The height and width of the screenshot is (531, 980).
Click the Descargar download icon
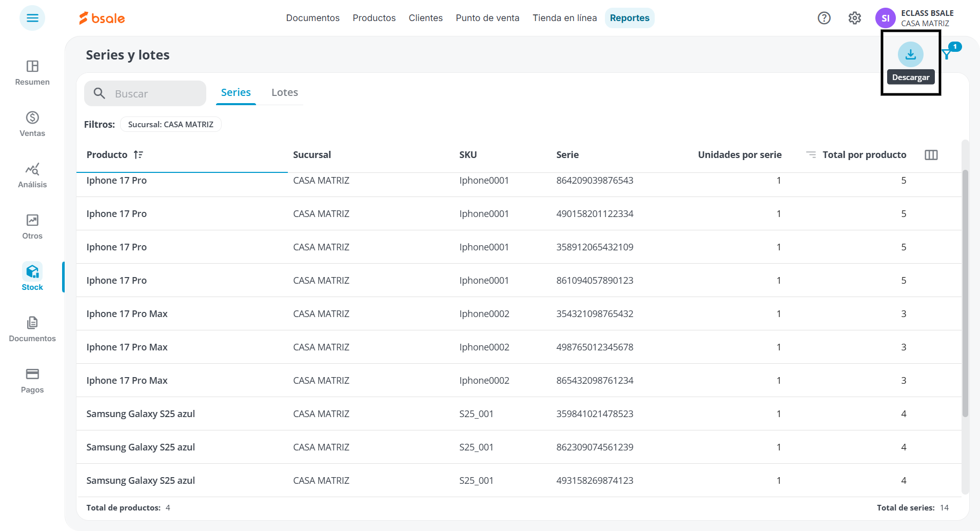(911, 54)
